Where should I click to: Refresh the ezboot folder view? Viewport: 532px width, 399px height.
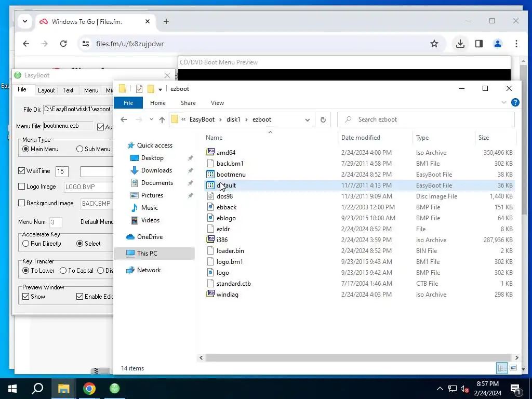[x=323, y=119]
